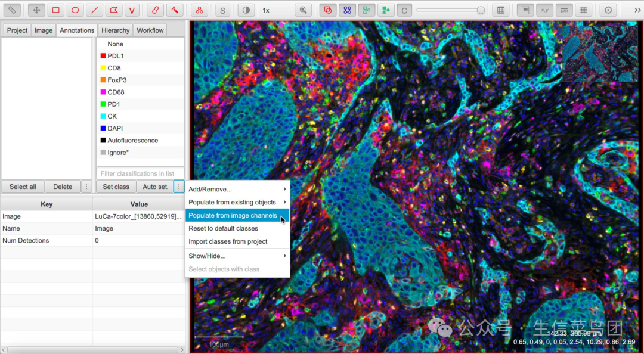
Task: Click the LuCa-7color image value cell
Action: [139, 216]
